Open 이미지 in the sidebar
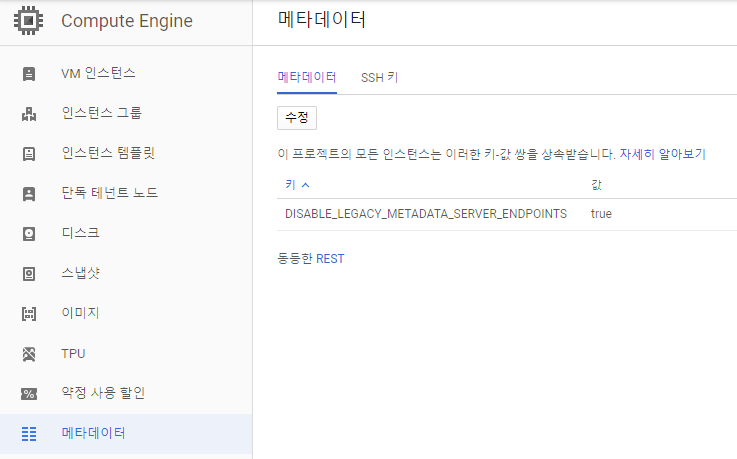 click(80, 313)
